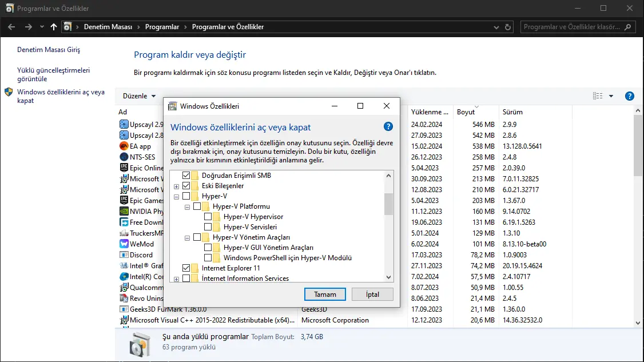
Task: Click the NVIDIA PhysX program icon
Action: 124,211
